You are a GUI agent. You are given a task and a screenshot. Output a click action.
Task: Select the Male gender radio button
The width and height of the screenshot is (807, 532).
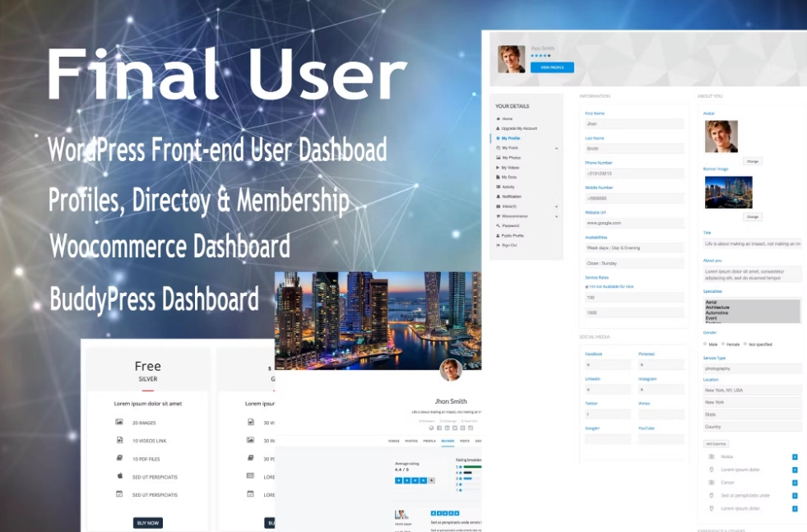click(x=705, y=344)
